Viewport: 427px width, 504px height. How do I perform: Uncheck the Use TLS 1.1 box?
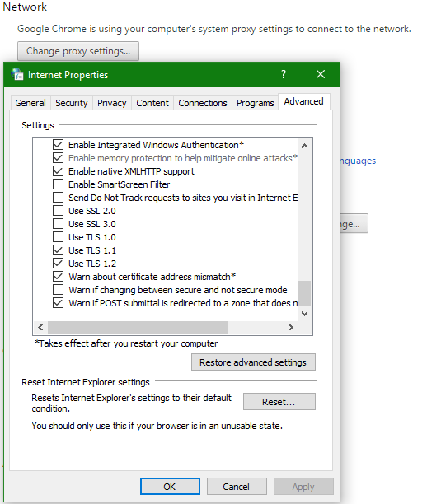click(x=58, y=250)
